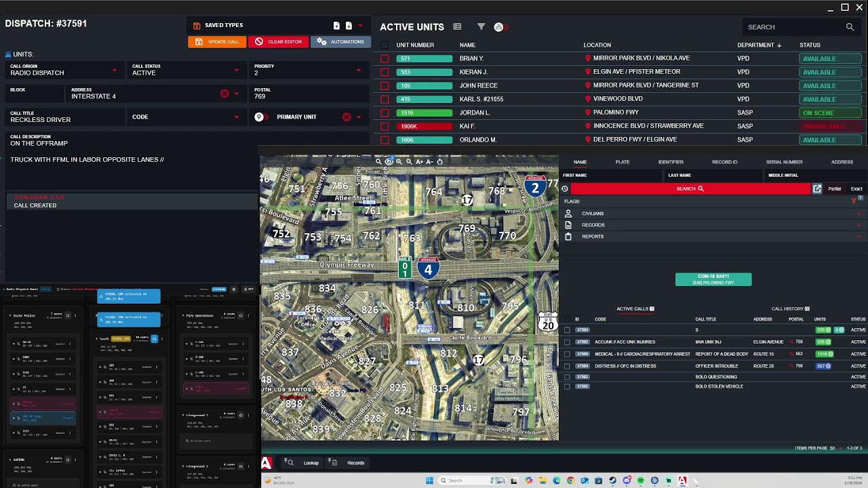The image size is (868, 488).
Task: Click the open-in-new-window icon beside Search
Action: (817, 189)
